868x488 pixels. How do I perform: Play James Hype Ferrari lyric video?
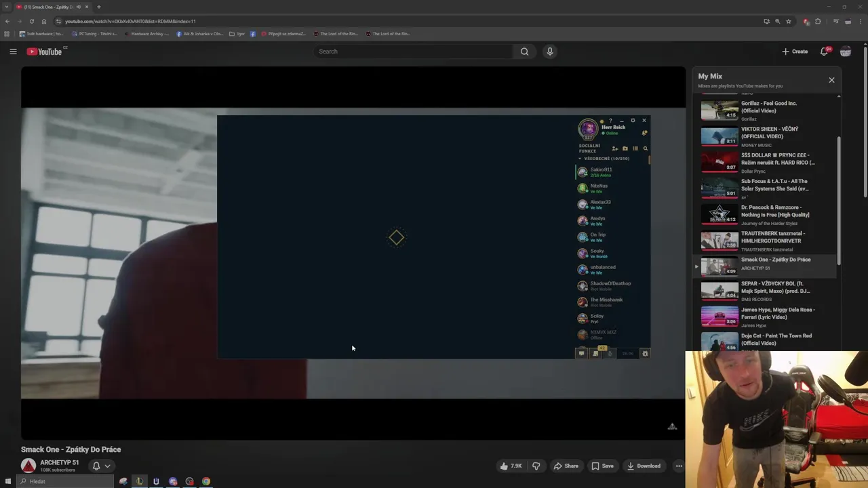[766, 317]
